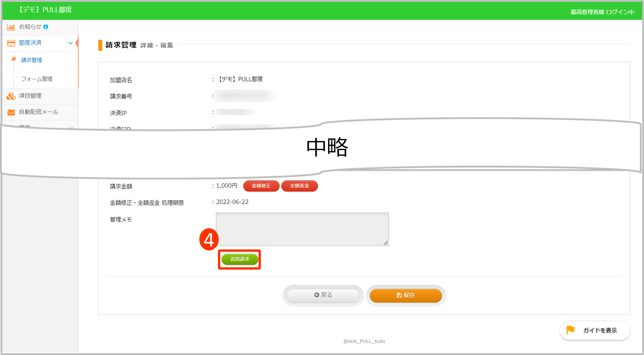Screen dimensions: 644x355
Task: Open フォーム管理 in the sidebar
Action: click(x=37, y=79)
